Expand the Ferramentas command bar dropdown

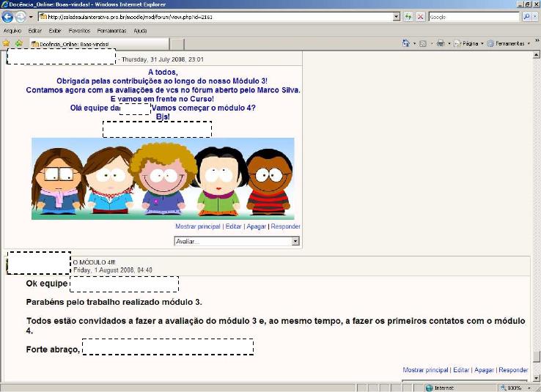509,43
